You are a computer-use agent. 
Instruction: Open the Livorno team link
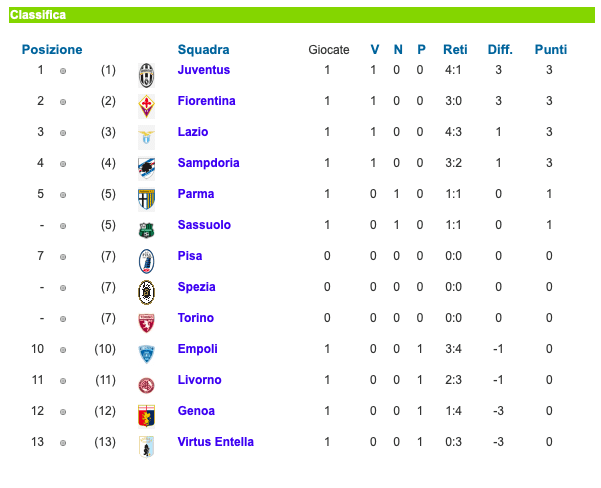point(200,380)
